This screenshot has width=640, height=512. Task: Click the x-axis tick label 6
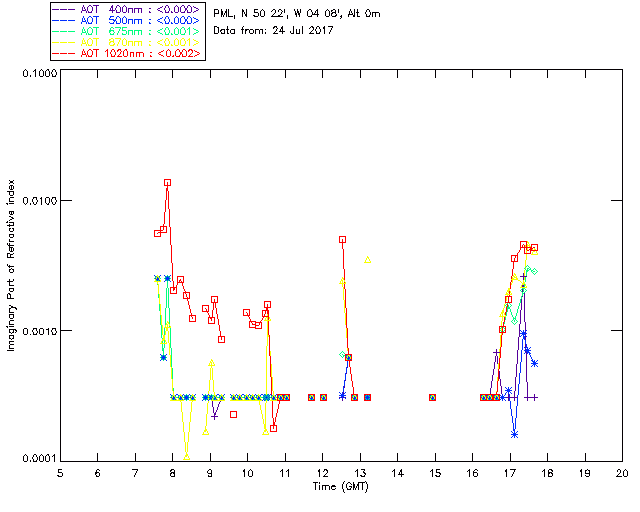[98, 473]
